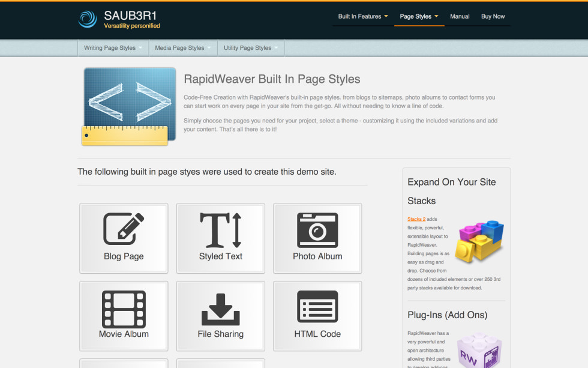Open the Blog Page pencil icon
Image resolution: width=588 pixels, height=368 pixels.
click(124, 229)
